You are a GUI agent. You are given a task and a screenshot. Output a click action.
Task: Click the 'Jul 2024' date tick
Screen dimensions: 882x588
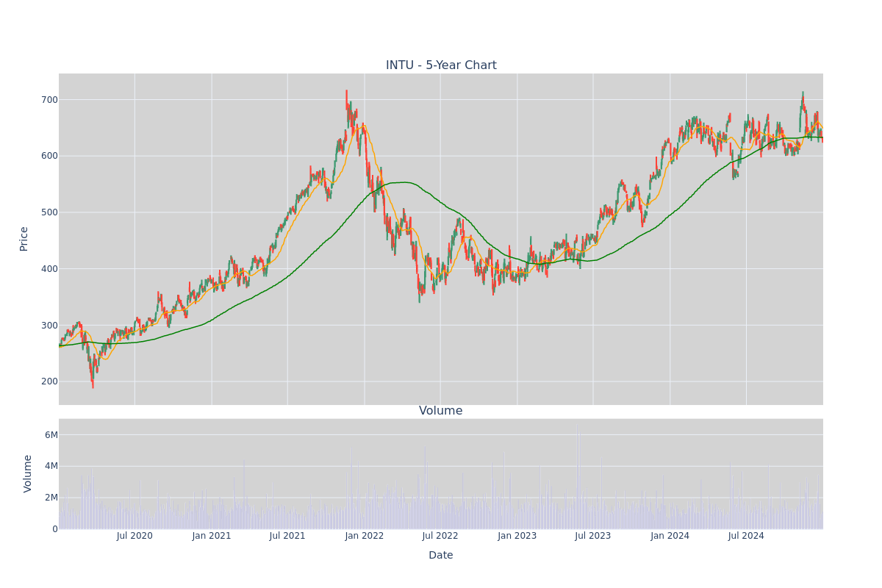pos(746,537)
